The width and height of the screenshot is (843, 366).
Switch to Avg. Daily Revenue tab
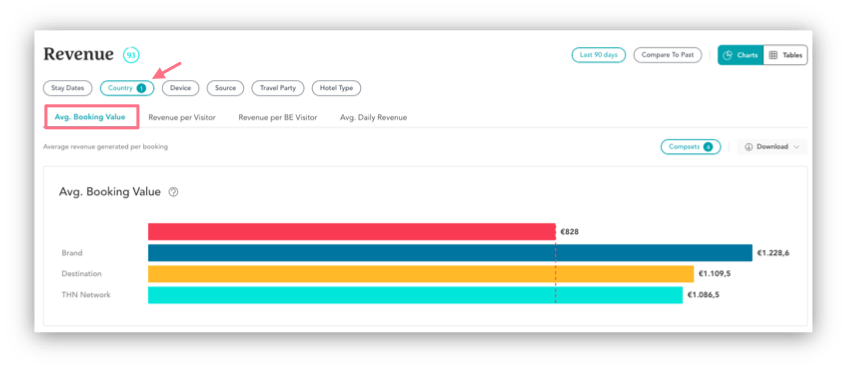[x=373, y=117]
